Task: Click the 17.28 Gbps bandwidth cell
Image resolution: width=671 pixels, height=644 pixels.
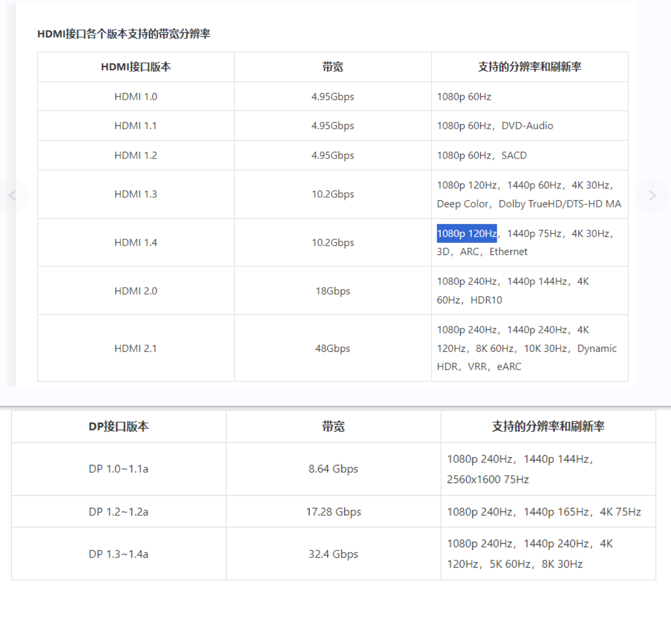Action: coord(333,512)
